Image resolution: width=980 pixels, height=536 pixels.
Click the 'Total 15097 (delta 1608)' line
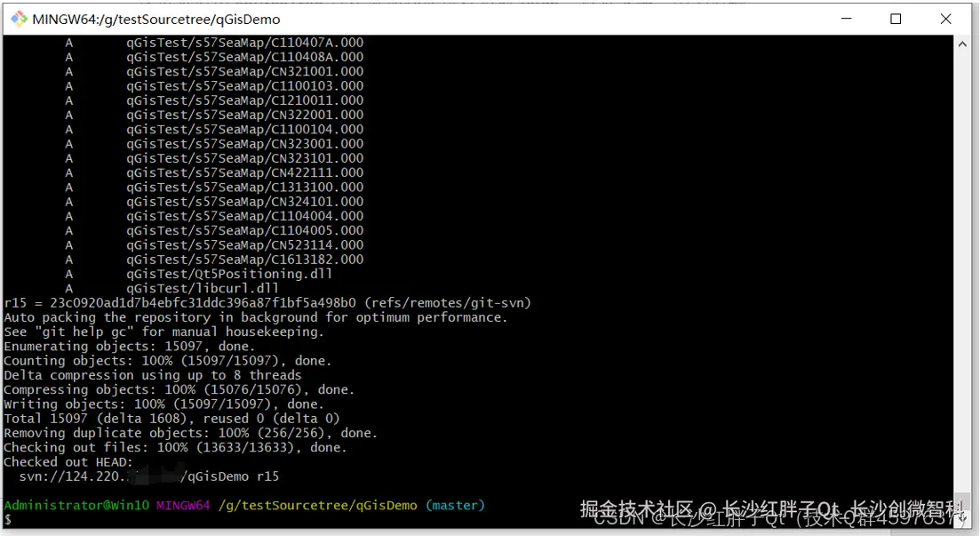point(171,418)
